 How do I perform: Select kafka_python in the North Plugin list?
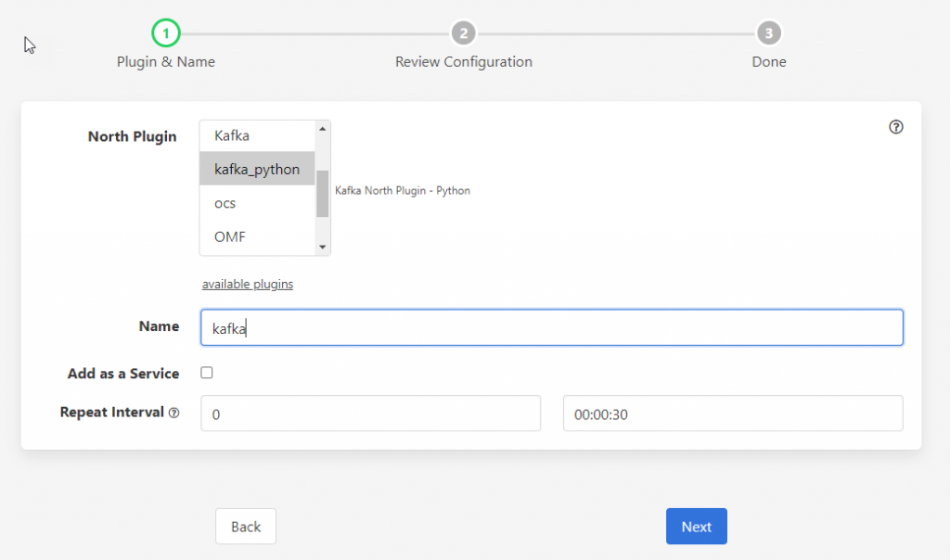[257, 169]
